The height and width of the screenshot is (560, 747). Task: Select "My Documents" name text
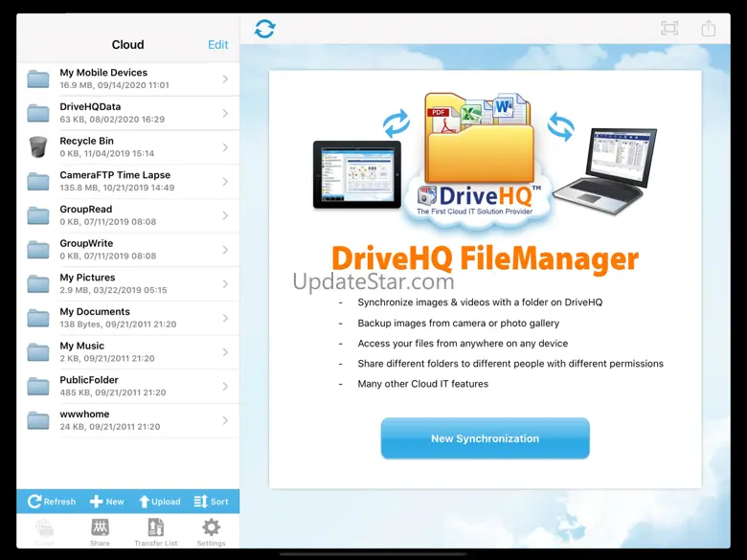[x=95, y=311]
